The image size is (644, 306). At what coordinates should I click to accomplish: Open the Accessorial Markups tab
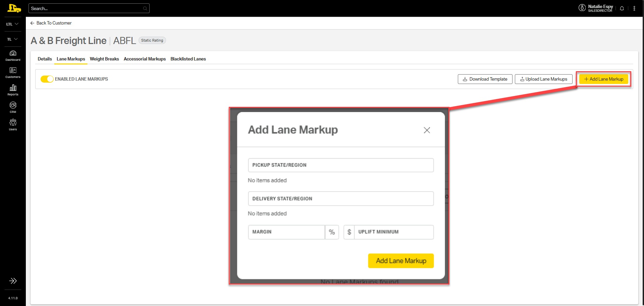tap(145, 59)
